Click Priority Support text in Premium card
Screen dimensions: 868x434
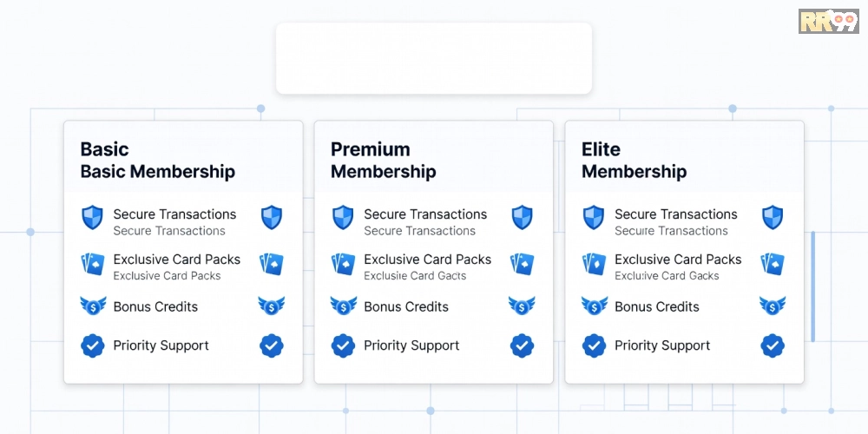[x=411, y=345]
